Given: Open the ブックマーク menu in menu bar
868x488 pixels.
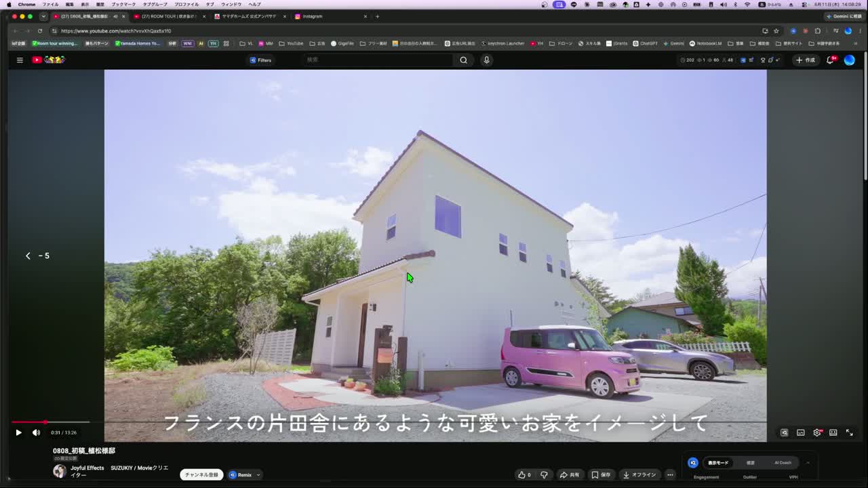Looking at the screenshot, I should [123, 4].
